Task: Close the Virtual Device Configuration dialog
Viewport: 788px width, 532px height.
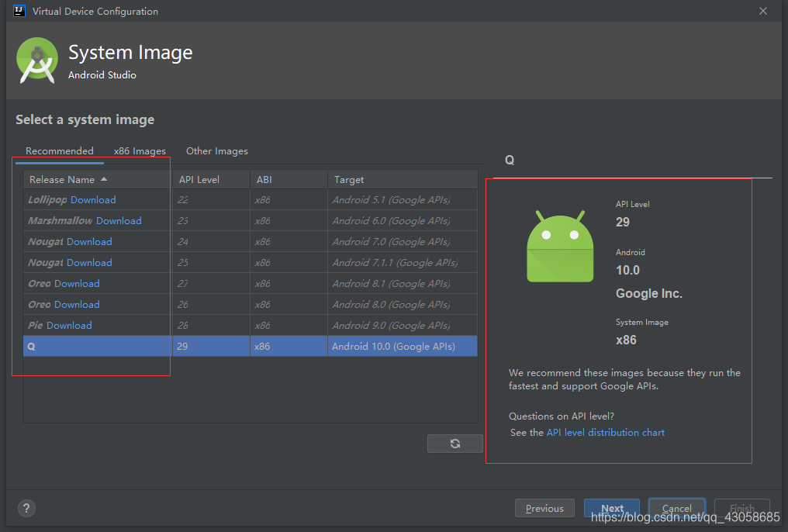Action: point(763,11)
